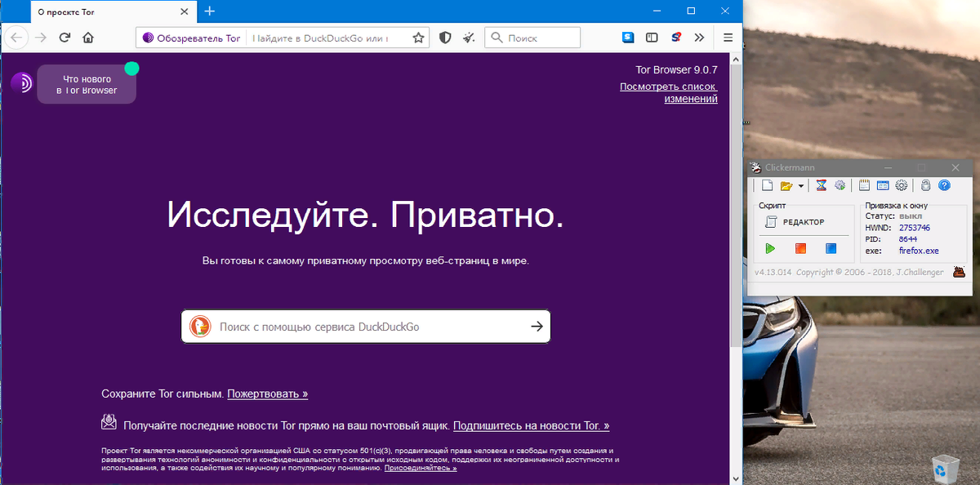Click the forward navigation arrow
The image size is (980, 485).
[x=41, y=38]
